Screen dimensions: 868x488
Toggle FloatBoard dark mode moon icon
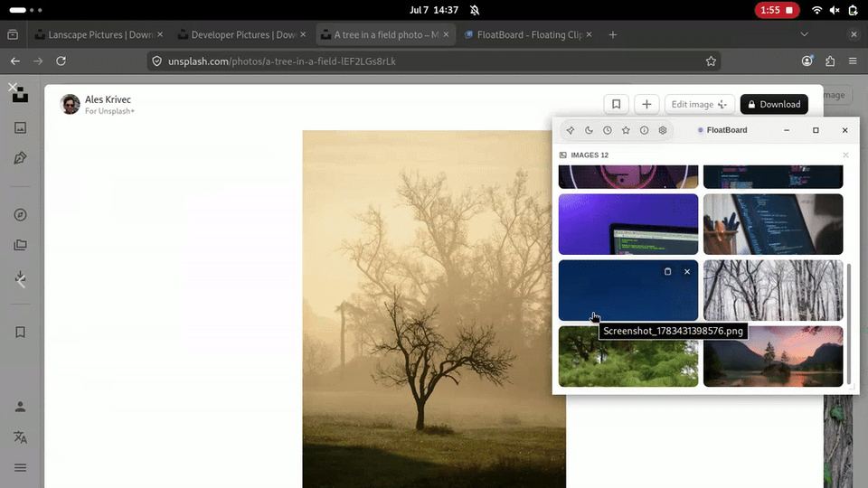(589, 130)
